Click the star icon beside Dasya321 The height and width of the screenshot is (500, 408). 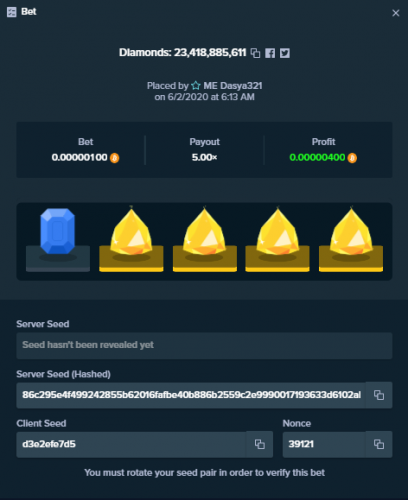pos(196,86)
